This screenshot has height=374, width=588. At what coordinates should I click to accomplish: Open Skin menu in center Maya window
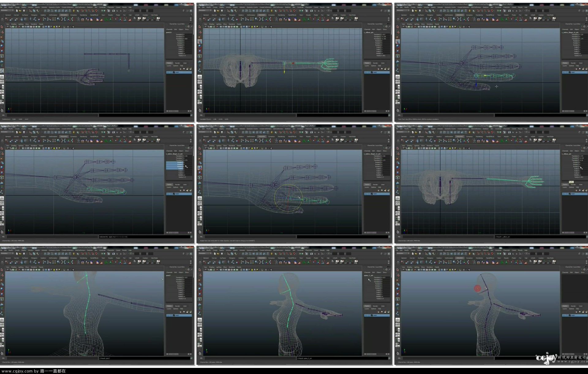click(x=294, y=129)
